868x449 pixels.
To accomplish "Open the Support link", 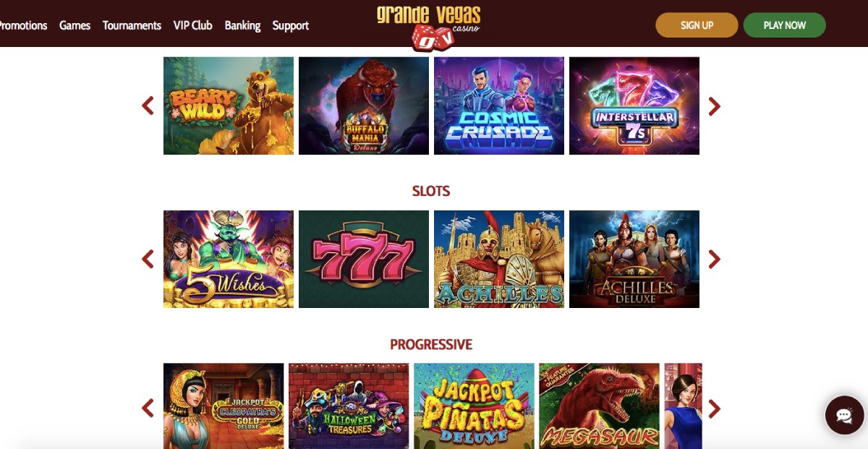I will coord(291,25).
